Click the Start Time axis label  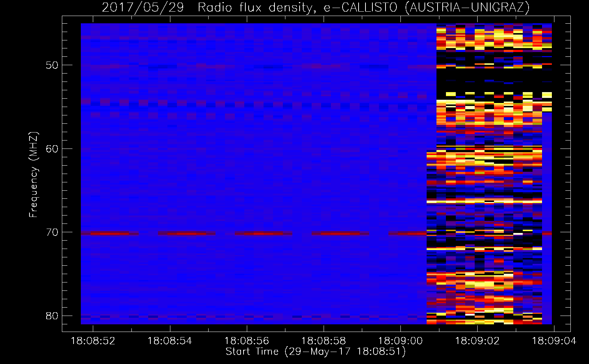click(316, 352)
